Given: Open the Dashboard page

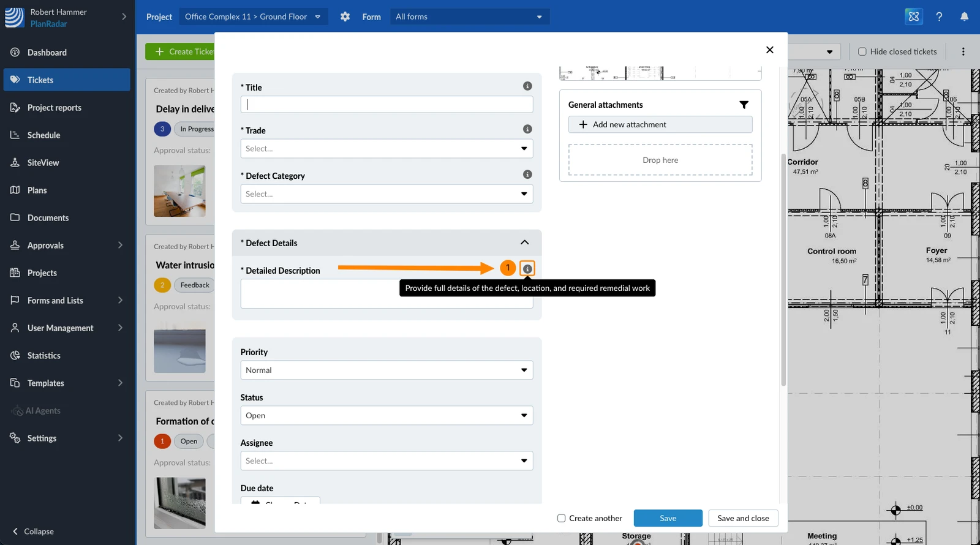Looking at the screenshot, I should click(x=67, y=53).
